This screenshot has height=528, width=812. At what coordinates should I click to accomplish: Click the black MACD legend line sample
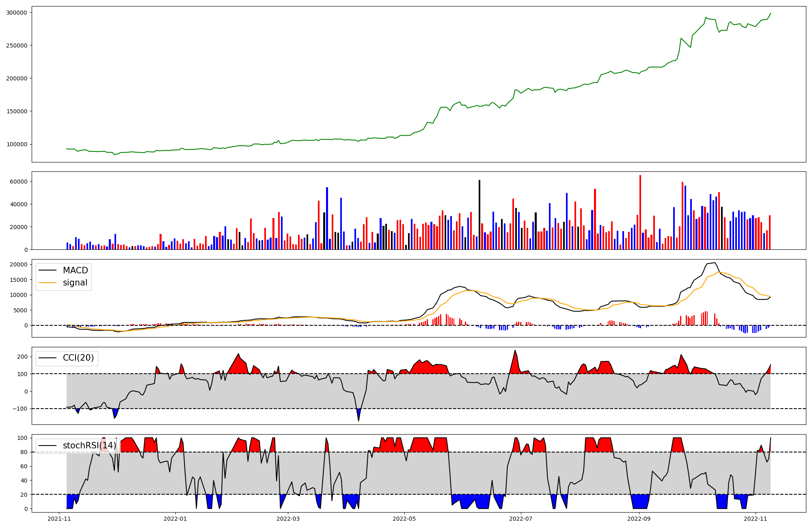pyautogui.click(x=48, y=270)
